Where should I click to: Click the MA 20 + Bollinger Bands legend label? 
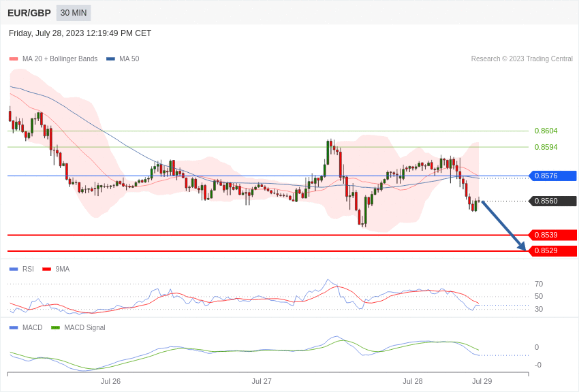(x=60, y=59)
